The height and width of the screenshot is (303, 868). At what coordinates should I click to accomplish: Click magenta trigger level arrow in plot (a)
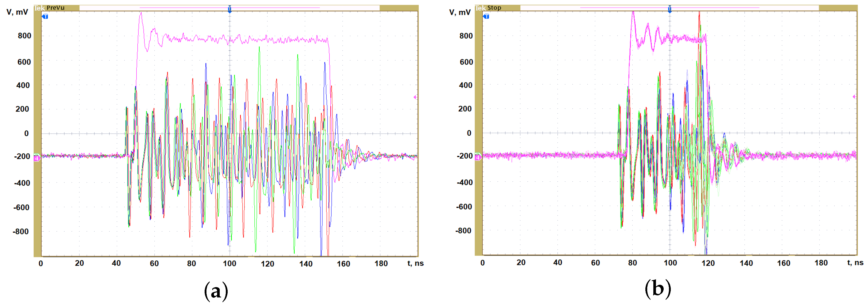point(415,97)
